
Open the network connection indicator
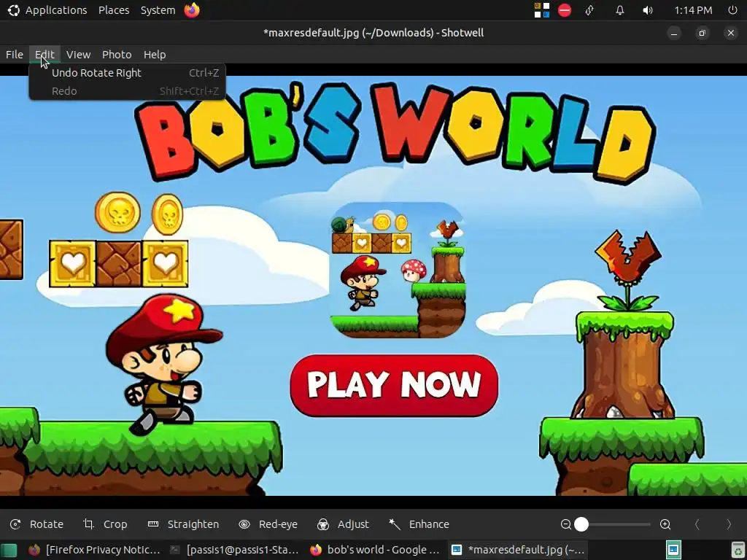(x=589, y=10)
